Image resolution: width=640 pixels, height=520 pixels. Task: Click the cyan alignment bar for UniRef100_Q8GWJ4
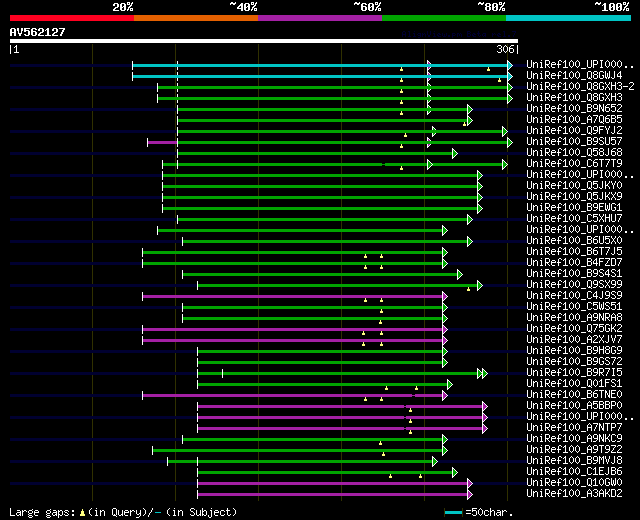[x=320, y=76]
